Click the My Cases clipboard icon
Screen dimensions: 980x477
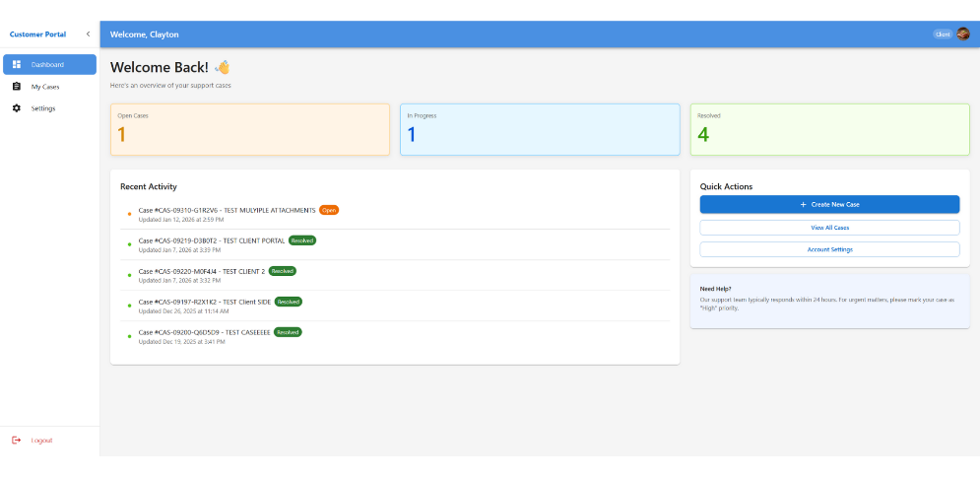point(17,87)
